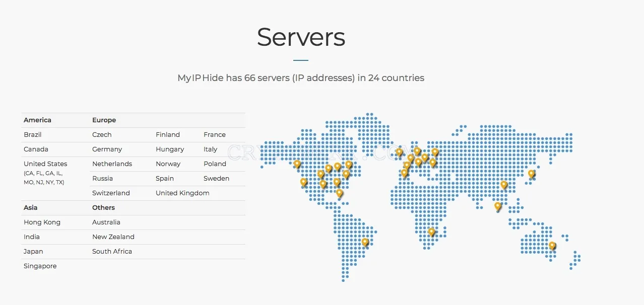Image resolution: width=644 pixels, height=305 pixels.
Task: Click the Servers page heading
Action: tap(301, 37)
